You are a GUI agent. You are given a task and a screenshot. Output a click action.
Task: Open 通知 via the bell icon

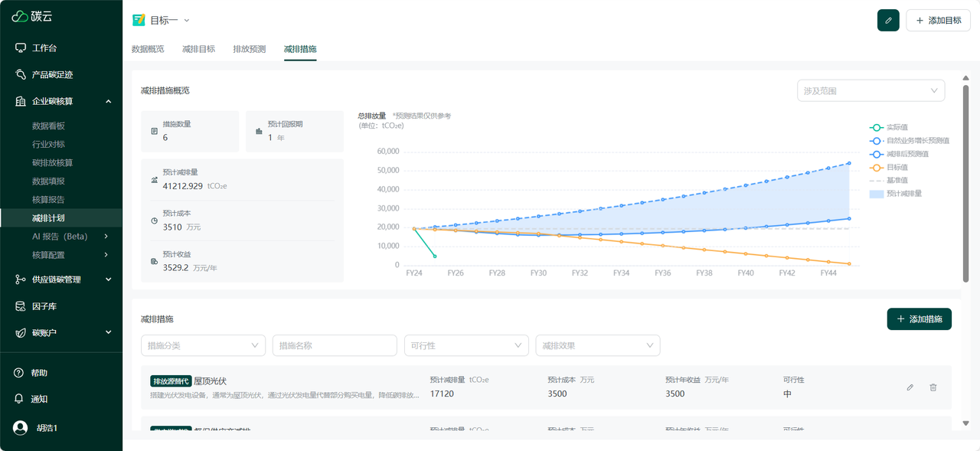(x=19, y=399)
